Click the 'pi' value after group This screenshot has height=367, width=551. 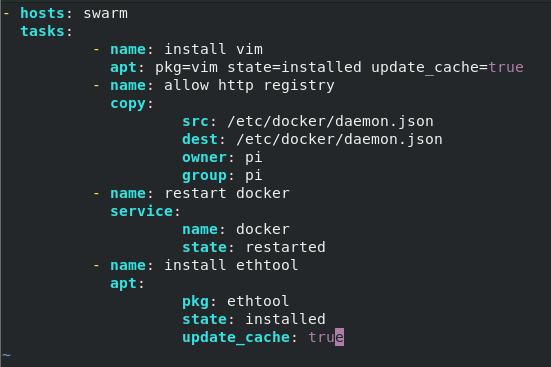(254, 175)
